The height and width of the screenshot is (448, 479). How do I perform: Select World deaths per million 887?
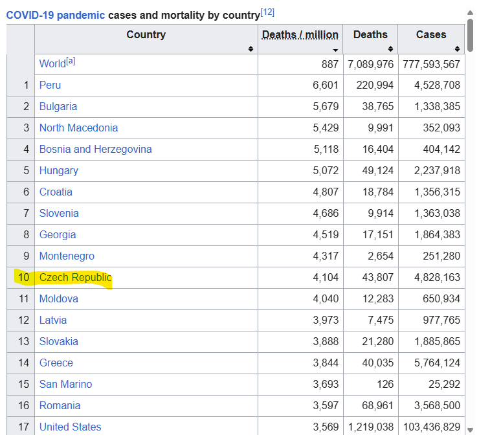point(330,65)
